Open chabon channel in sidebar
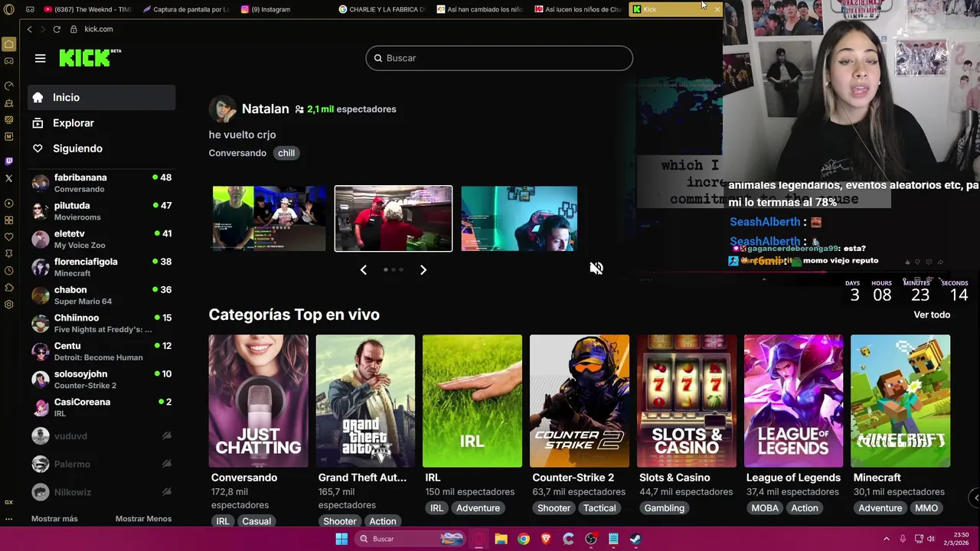The image size is (980, 551). pos(102,295)
